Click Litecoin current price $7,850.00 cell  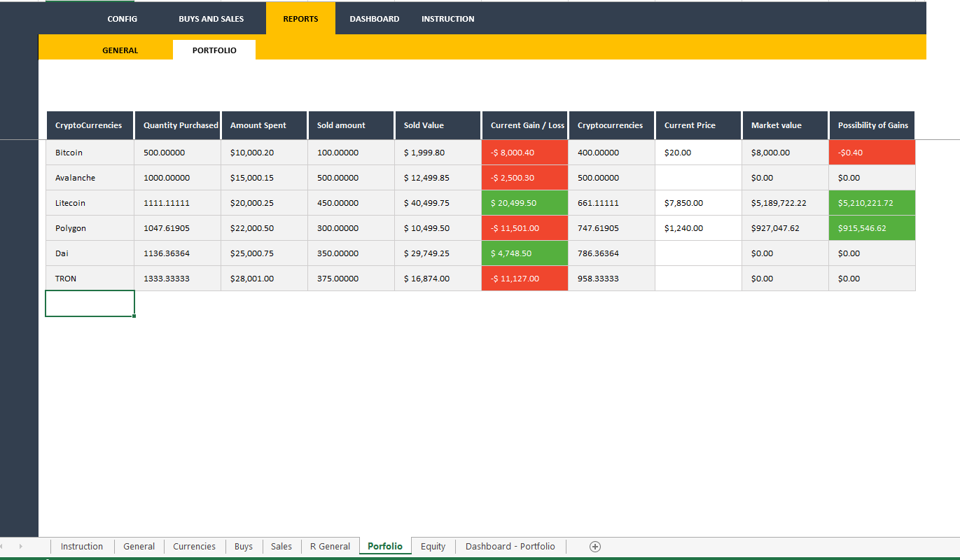(x=698, y=203)
